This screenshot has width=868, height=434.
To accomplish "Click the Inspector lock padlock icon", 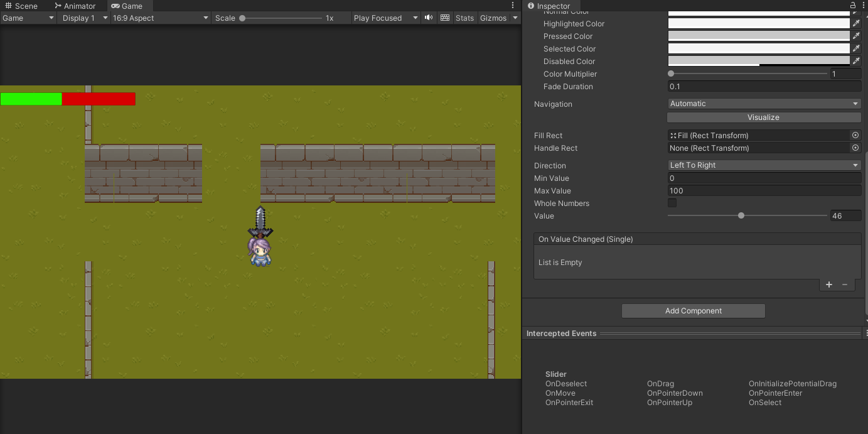I will 852,5.
